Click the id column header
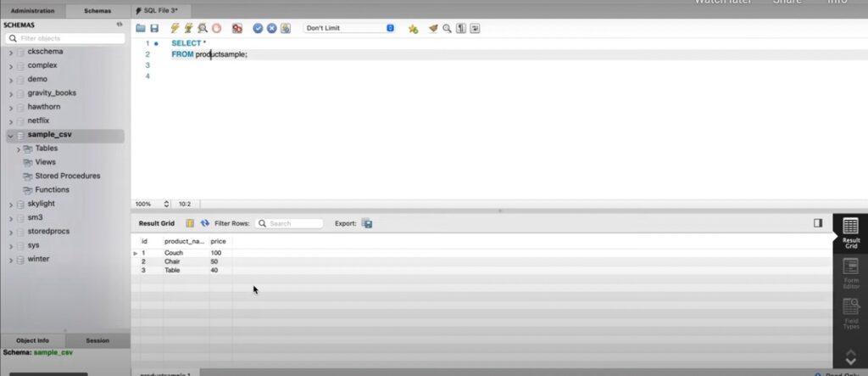The width and height of the screenshot is (868, 376). pos(144,241)
